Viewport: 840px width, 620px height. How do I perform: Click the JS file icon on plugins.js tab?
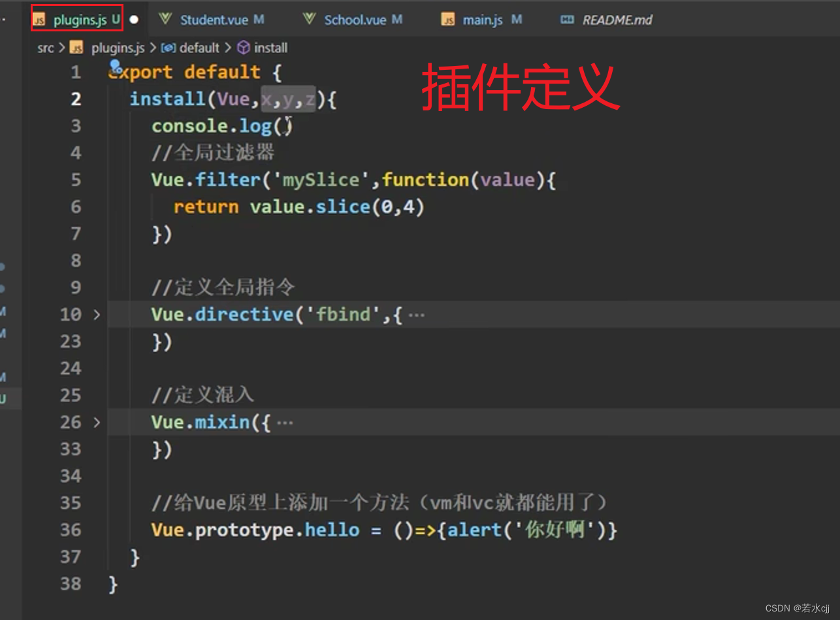click(x=40, y=20)
